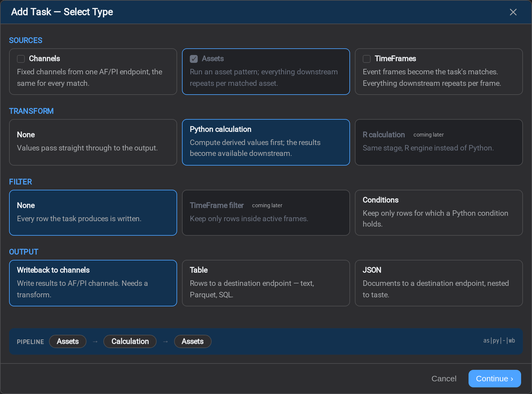Choose the Conditions filter card
This screenshot has height=394, width=532.
coord(439,213)
